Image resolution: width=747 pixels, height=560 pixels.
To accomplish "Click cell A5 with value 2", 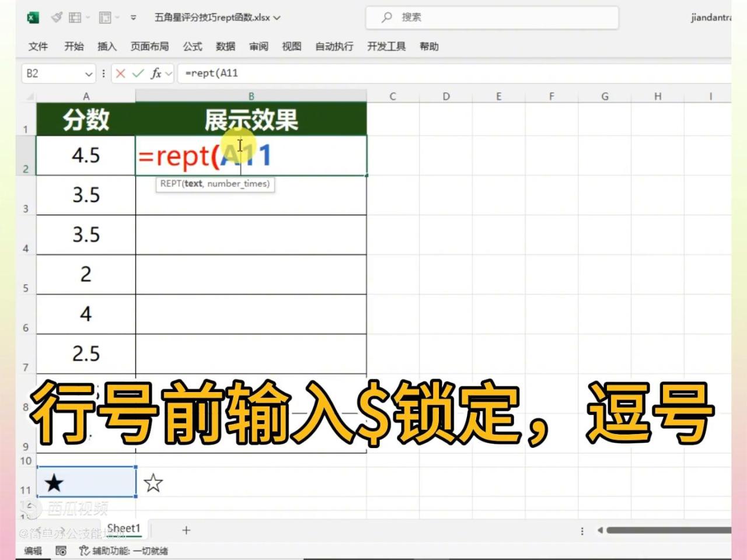I will click(x=86, y=275).
